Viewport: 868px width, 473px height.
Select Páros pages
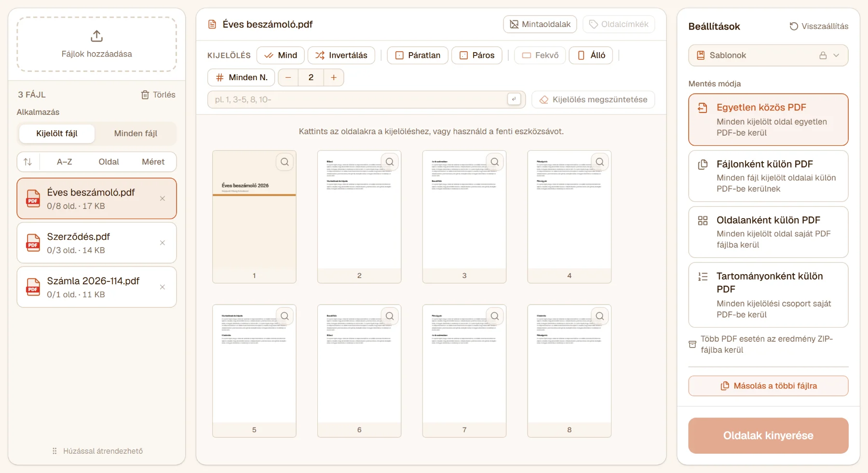click(x=477, y=55)
